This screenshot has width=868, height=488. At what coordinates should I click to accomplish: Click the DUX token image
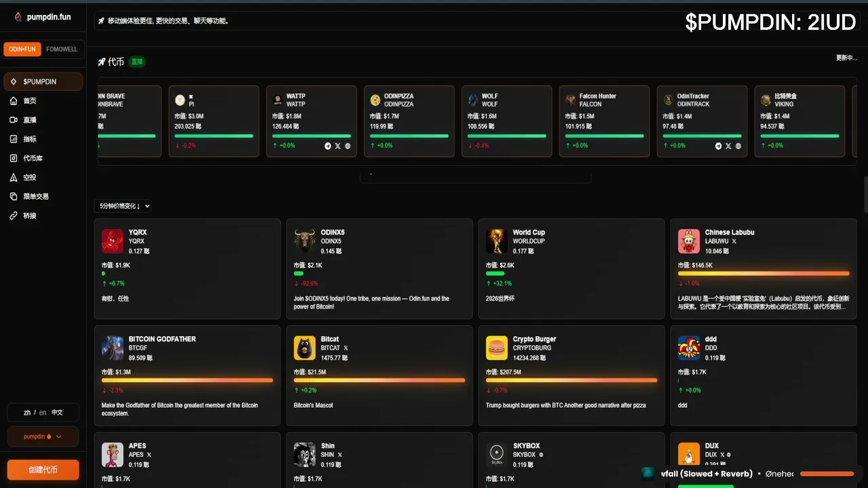click(x=689, y=455)
